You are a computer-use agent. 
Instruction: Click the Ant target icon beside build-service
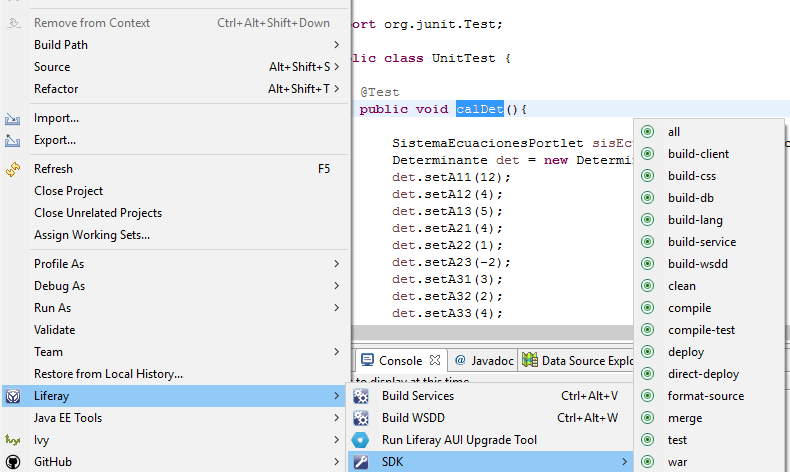[x=647, y=242]
